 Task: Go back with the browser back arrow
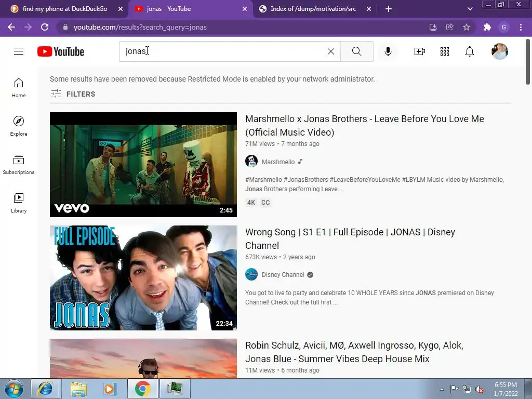tap(11, 27)
